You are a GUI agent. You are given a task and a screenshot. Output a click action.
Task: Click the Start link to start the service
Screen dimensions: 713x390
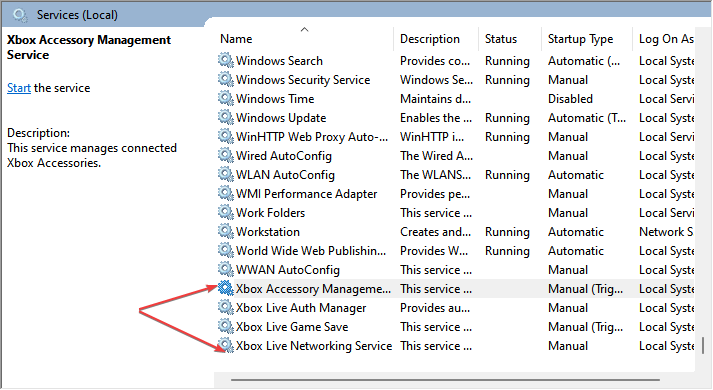tap(19, 88)
